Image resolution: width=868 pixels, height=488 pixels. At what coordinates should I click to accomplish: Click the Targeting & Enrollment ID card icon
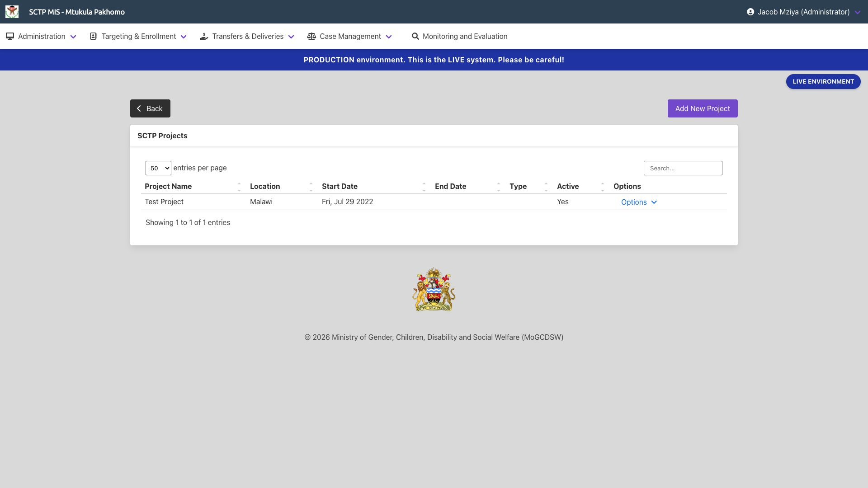94,36
